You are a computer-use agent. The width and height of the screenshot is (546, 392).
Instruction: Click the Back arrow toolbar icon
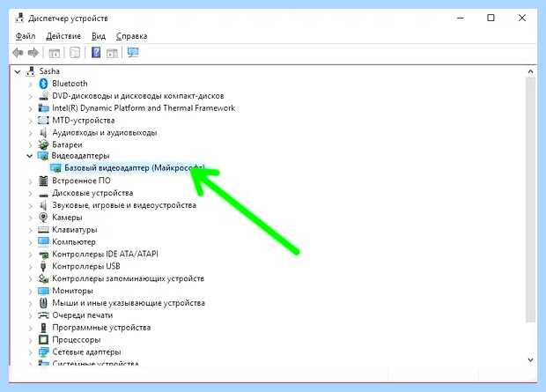pyautogui.click(x=18, y=53)
